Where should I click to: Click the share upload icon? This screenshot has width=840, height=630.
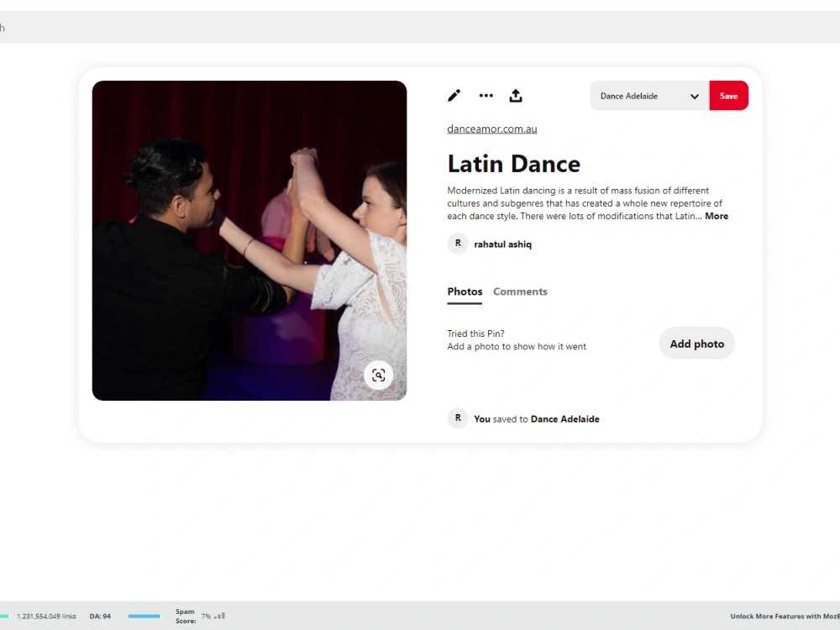(x=516, y=96)
